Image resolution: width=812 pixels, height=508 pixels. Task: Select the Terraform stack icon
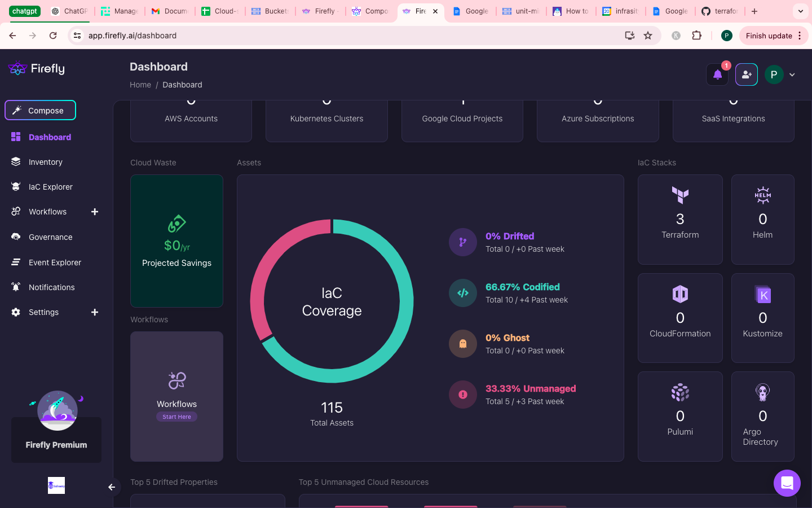pyautogui.click(x=680, y=196)
